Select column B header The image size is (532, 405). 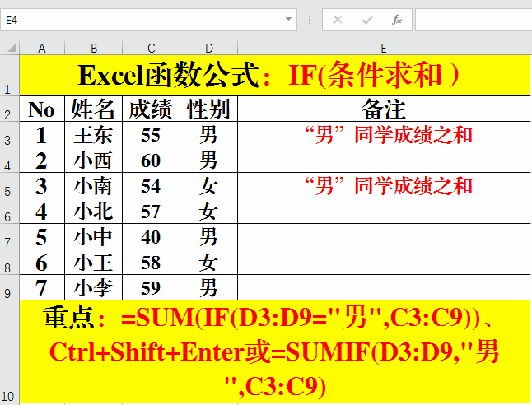tap(94, 49)
